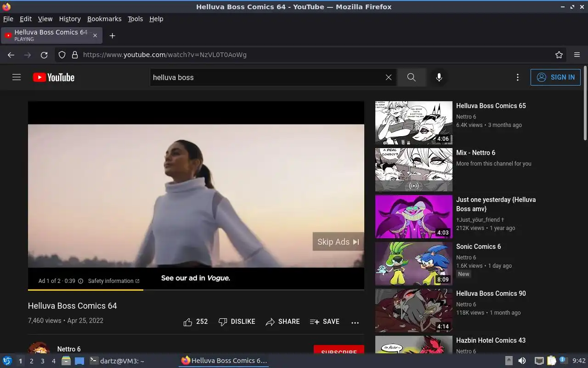
Task: Click the page vertical scrollbar
Action: pyautogui.click(x=585, y=103)
